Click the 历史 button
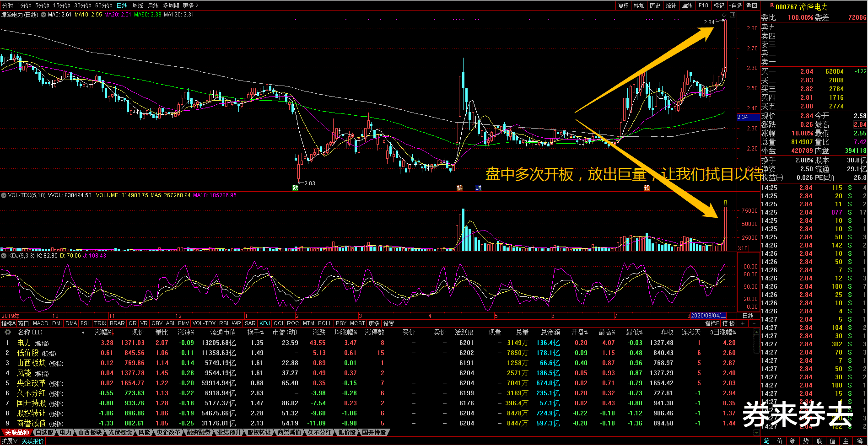Image resolution: width=868 pixels, height=446 pixels. (x=655, y=5)
